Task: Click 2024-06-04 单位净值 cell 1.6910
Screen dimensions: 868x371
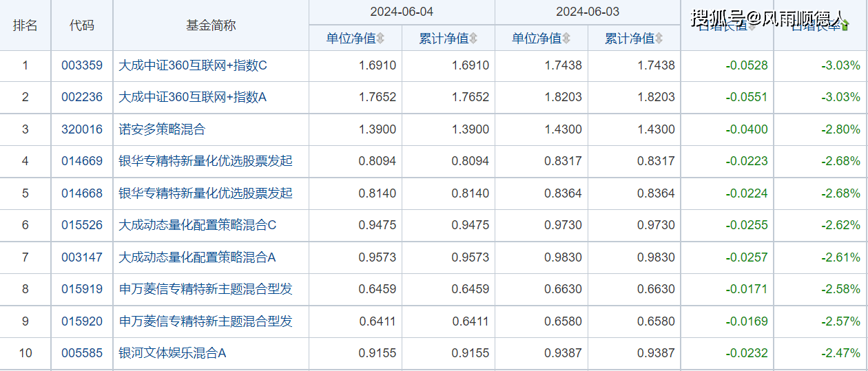Action: 378,66
